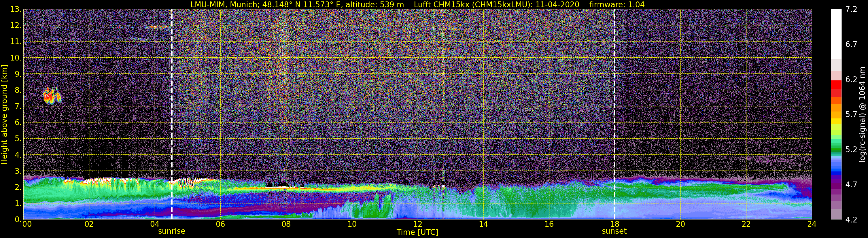Click the height axis tick label '5.'
Screen dimensions: 868x238
(x=18, y=139)
